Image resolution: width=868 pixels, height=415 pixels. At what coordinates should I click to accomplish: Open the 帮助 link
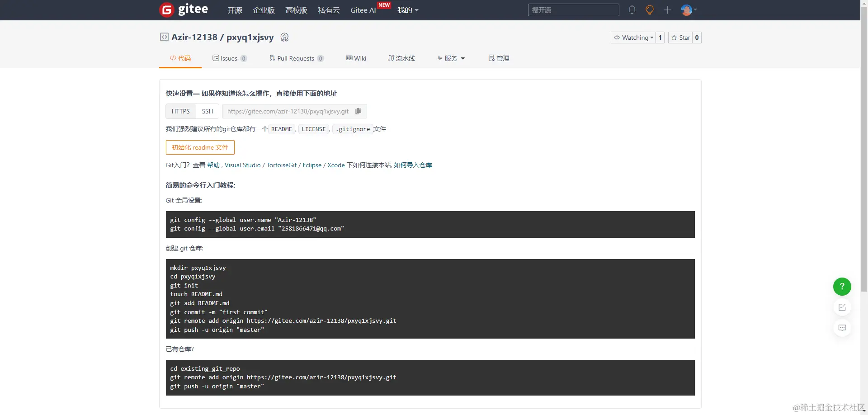pyautogui.click(x=213, y=165)
